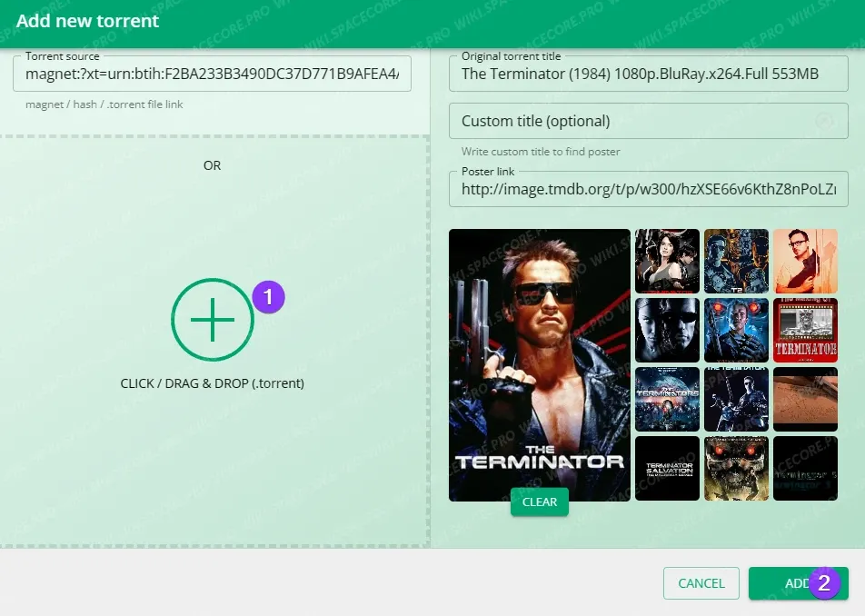The height and width of the screenshot is (616, 865).
Task: Pick the blue poster with two red eyes
Action: (736, 331)
